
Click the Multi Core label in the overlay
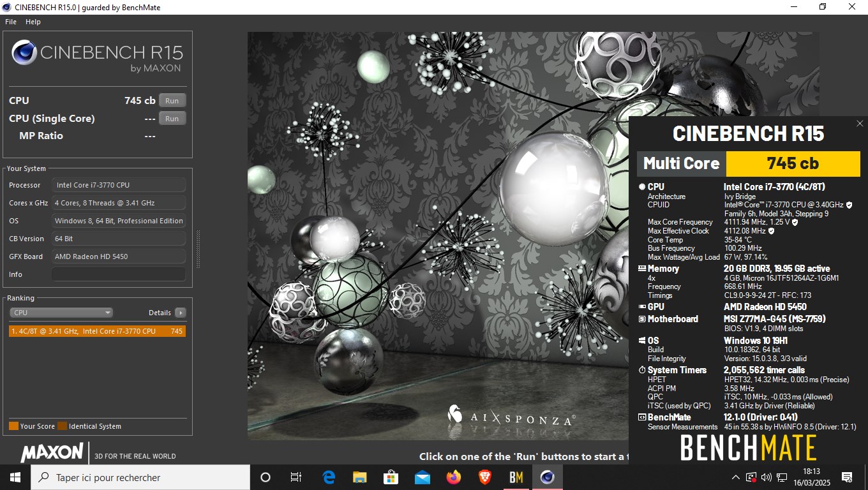(681, 163)
